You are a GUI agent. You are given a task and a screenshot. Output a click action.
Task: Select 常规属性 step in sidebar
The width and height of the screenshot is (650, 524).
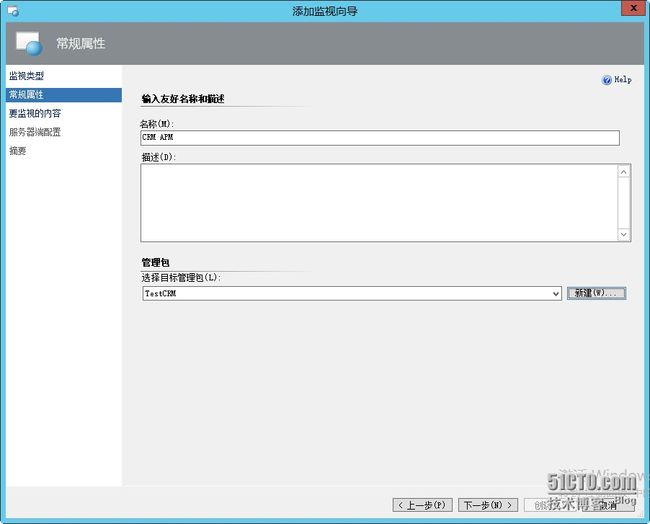(x=64, y=95)
